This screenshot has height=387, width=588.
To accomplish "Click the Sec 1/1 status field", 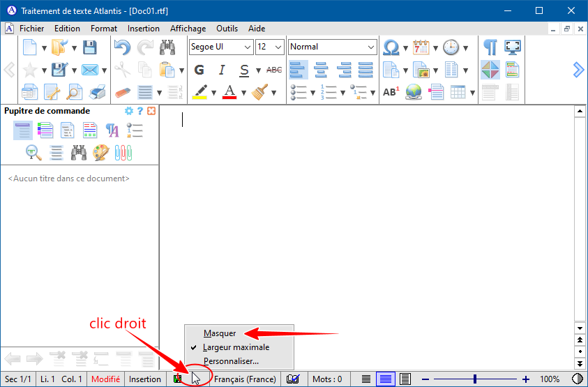I will [17, 379].
